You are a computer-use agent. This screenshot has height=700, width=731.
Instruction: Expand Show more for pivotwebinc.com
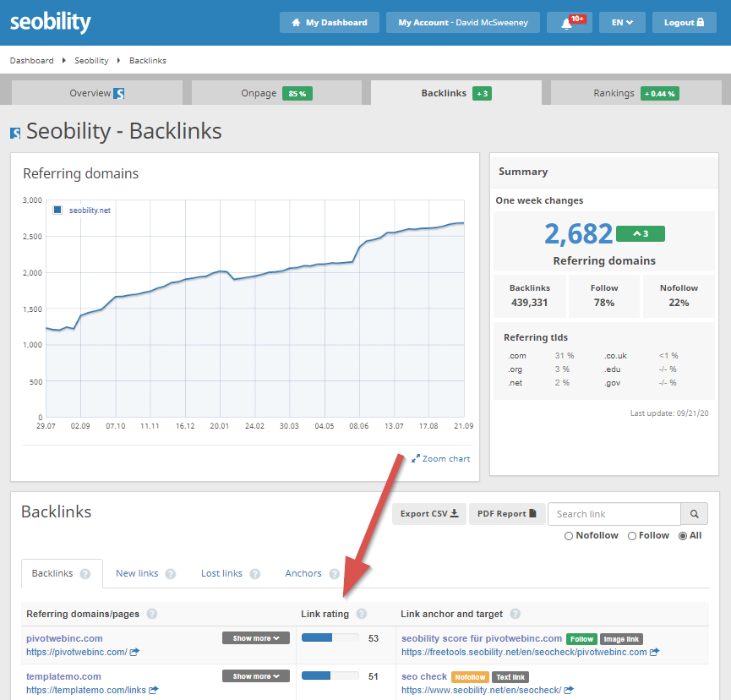[256, 638]
